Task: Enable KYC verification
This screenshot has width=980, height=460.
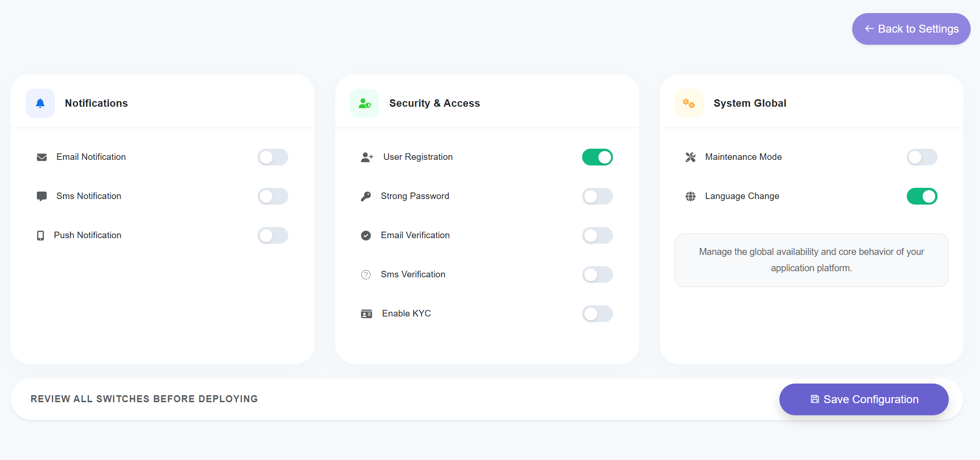Action: tap(598, 314)
